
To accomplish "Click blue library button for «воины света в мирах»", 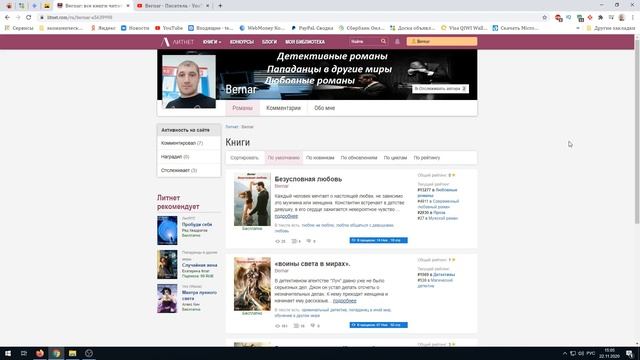I will (378, 325).
